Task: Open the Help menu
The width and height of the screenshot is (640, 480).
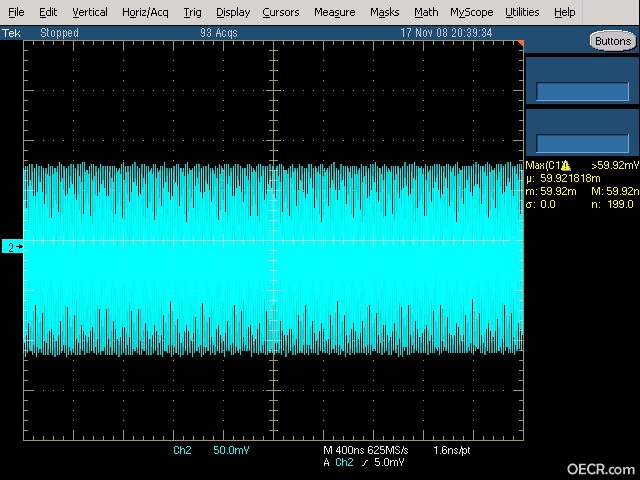Action: 564,12
